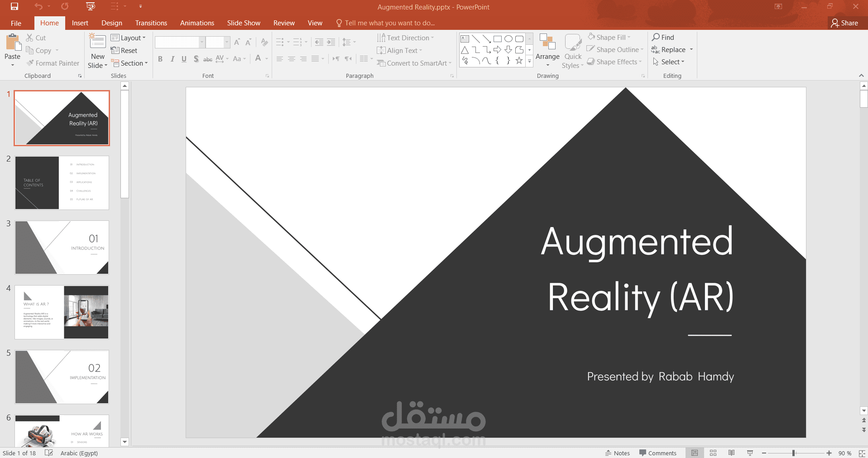Undo the last action
The width and height of the screenshot is (868, 458).
[38, 6]
